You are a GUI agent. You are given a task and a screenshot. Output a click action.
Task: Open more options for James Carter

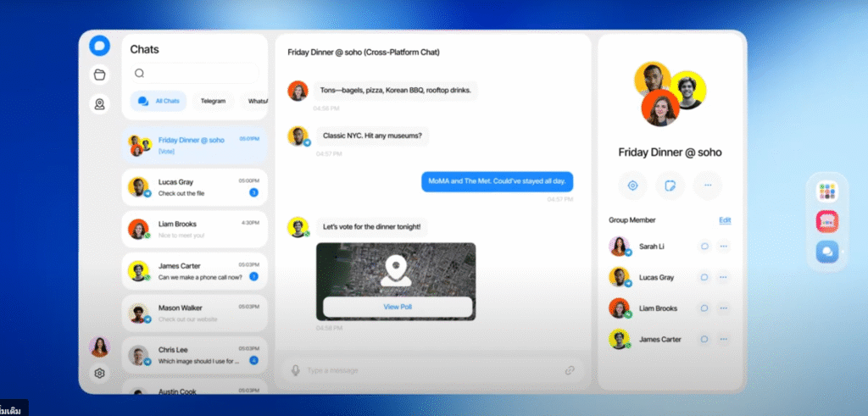pyautogui.click(x=723, y=339)
